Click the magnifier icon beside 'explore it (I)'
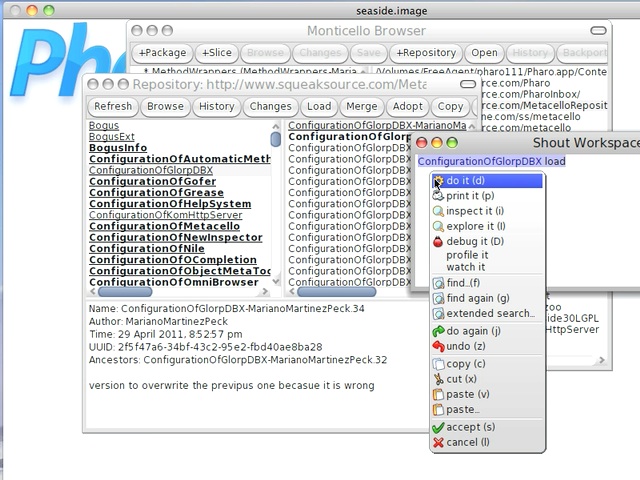The height and width of the screenshot is (480, 640). tap(438, 226)
